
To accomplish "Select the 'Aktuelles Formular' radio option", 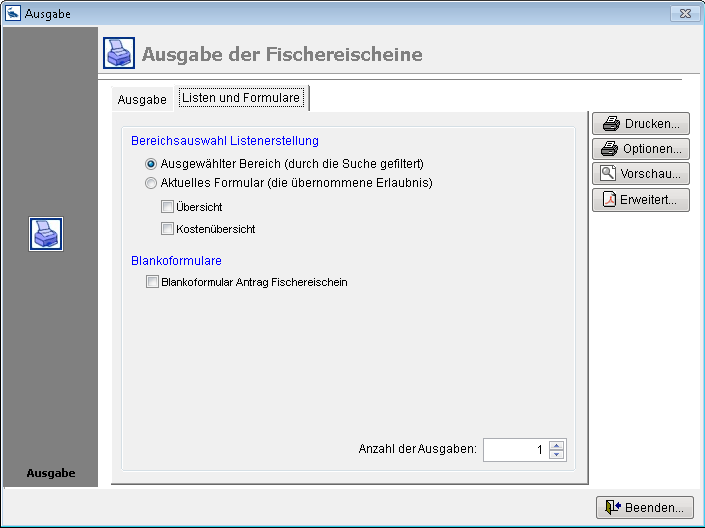I will (151, 183).
